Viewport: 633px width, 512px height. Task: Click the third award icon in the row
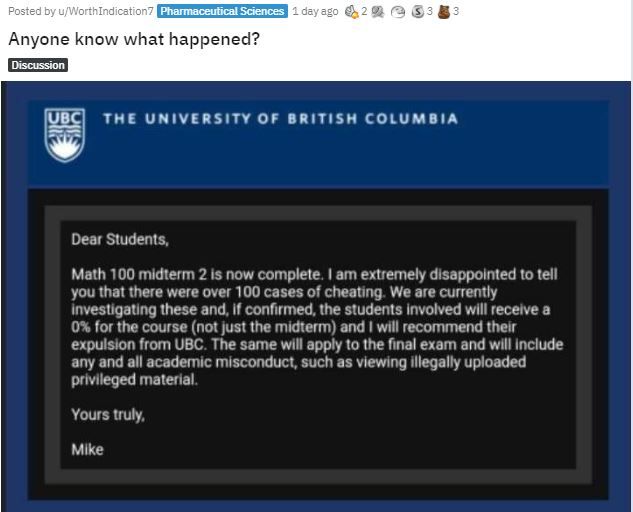pyautogui.click(x=396, y=12)
